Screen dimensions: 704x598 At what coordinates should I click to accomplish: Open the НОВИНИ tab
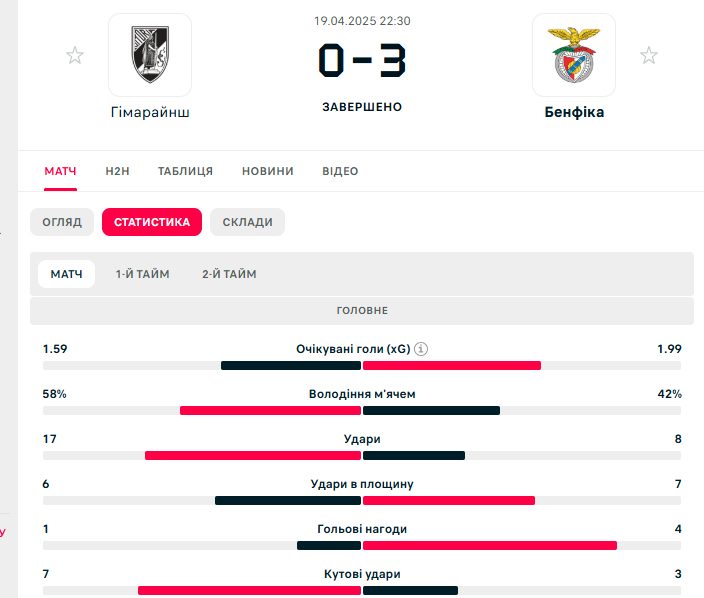pos(268,171)
